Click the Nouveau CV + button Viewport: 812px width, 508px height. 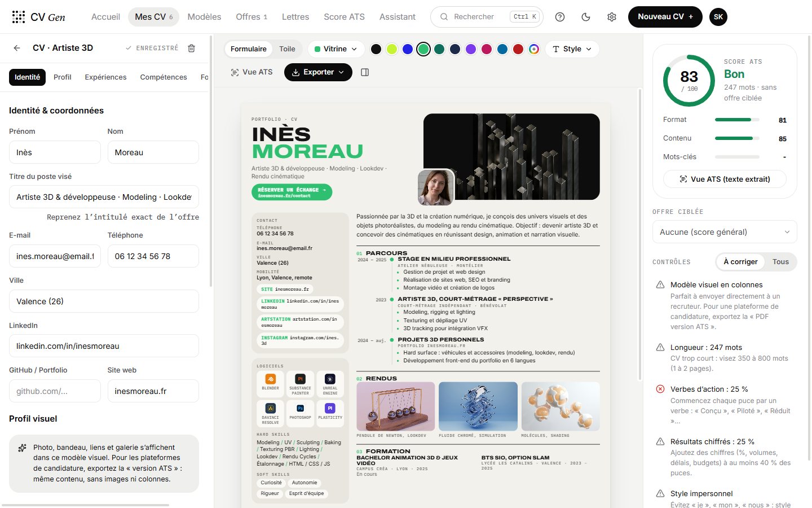(x=665, y=17)
